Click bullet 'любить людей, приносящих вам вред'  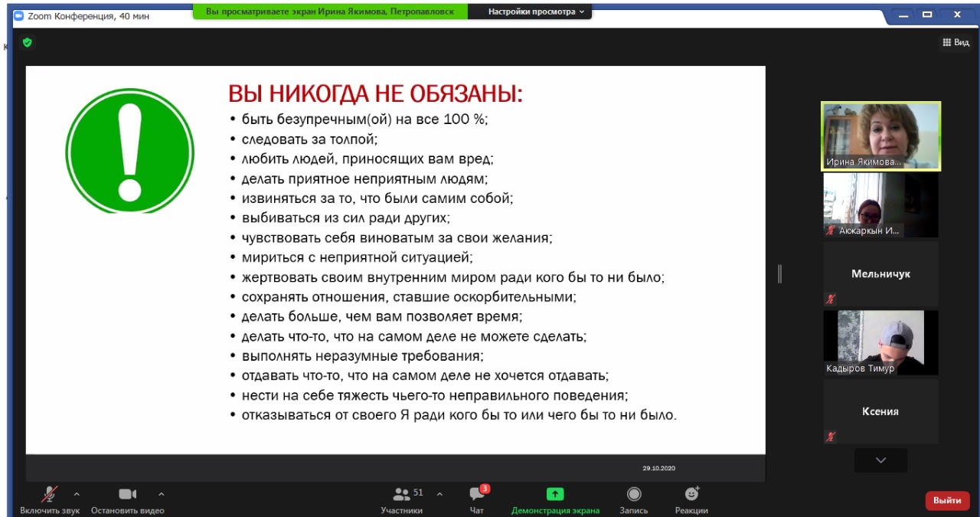(x=367, y=159)
